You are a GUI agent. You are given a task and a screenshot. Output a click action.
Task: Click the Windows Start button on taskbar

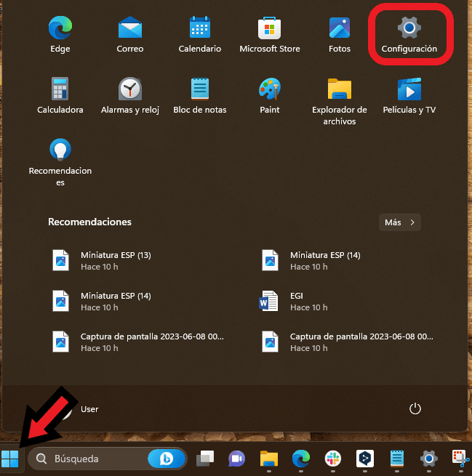coord(10,459)
